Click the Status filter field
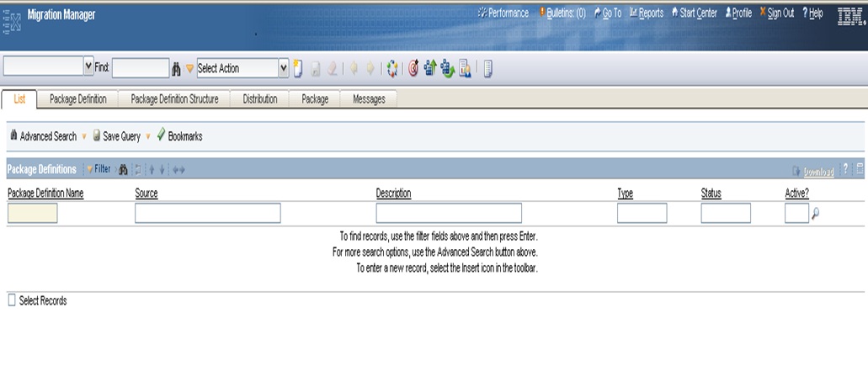Screen dimensions: 868x387 (726, 214)
